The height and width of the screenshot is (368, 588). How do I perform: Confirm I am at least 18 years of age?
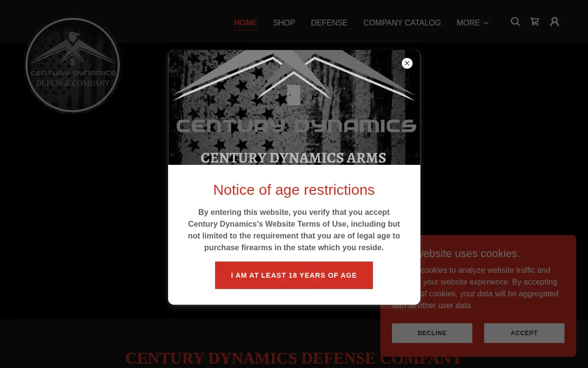(294, 275)
